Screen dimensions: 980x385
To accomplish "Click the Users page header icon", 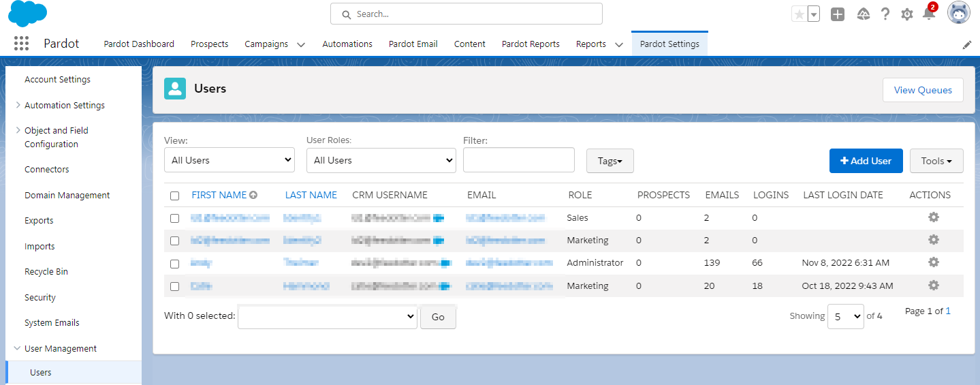I will [x=175, y=89].
